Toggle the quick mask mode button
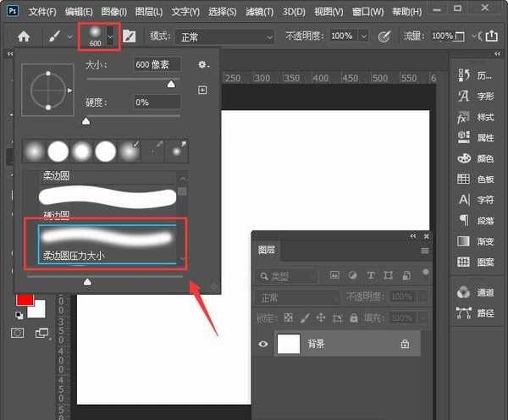Image resolution: width=508 pixels, height=420 pixels. (x=18, y=333)
